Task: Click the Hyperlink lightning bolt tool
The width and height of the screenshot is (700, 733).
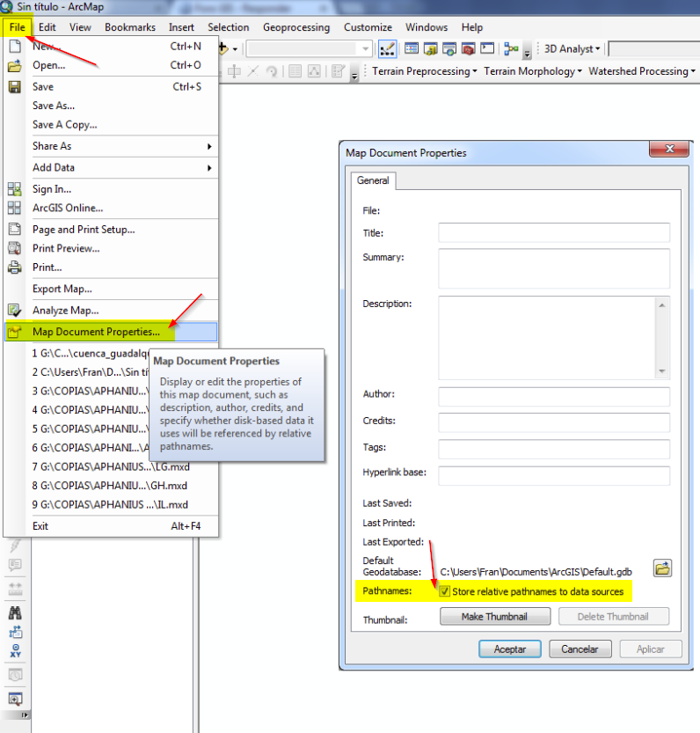Action: [15, 546]
